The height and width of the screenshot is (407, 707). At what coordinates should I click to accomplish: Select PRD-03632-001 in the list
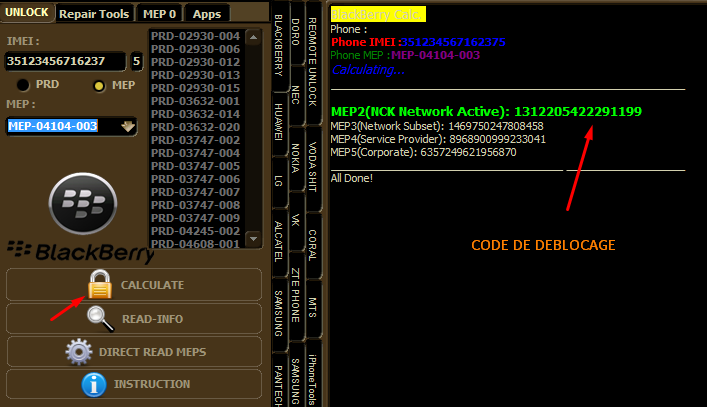point(195,101)
